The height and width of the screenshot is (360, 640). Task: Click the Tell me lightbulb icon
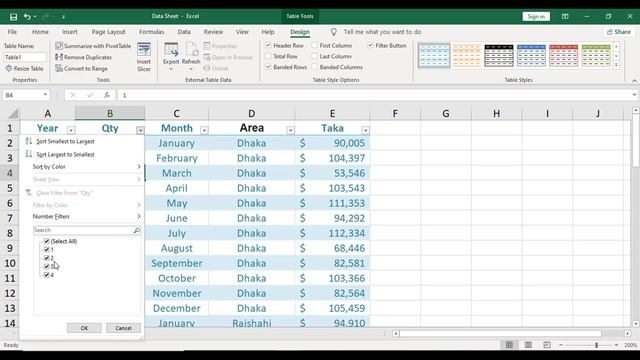(333, 32)
